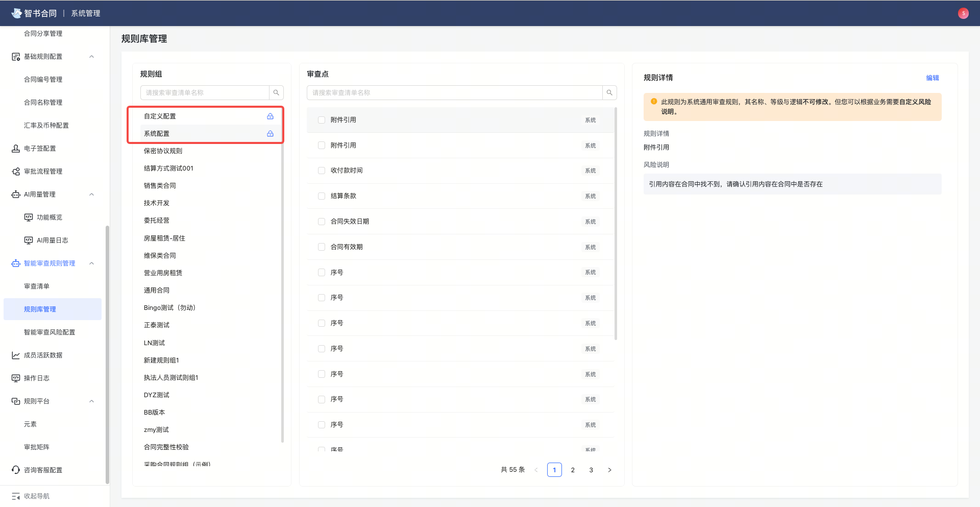View 操作日志 via its sidebar icon
980x507 pixels.
point(15,378)
